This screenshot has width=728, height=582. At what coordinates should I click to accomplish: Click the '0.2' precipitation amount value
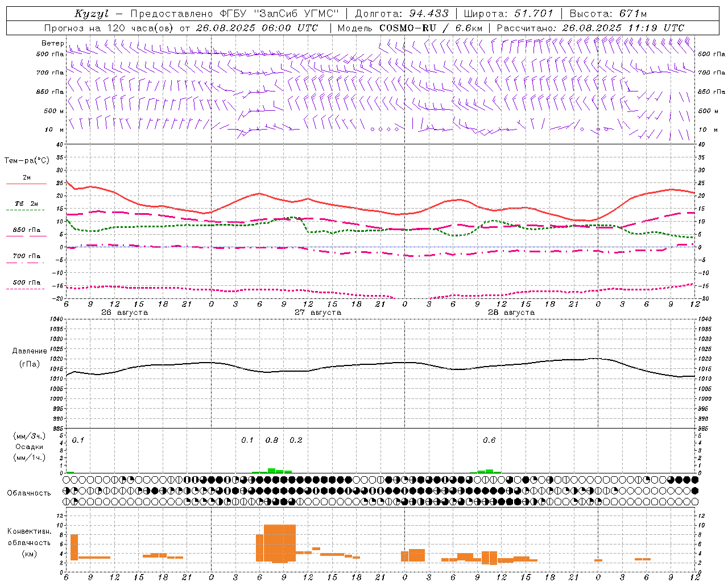(x=296, y=440)
